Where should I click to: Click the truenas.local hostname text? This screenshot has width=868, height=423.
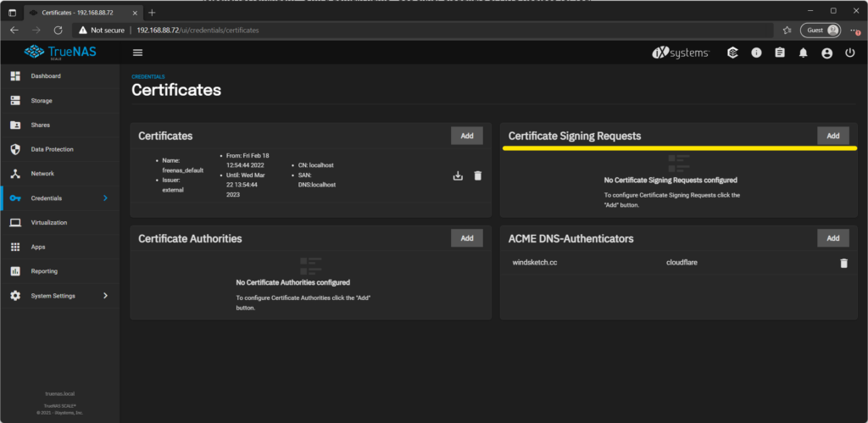[x=60, y=393]
